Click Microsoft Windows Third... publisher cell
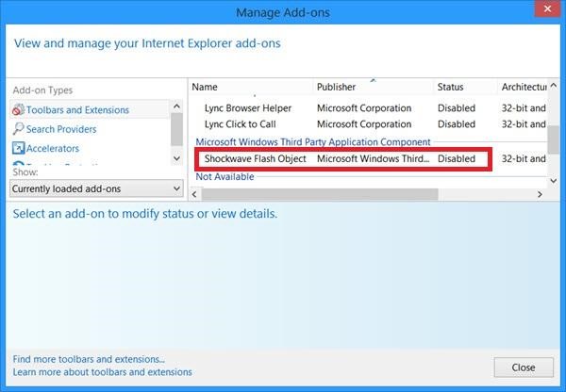The width and height of the screenshot is (566, 392). click(374, 158)
